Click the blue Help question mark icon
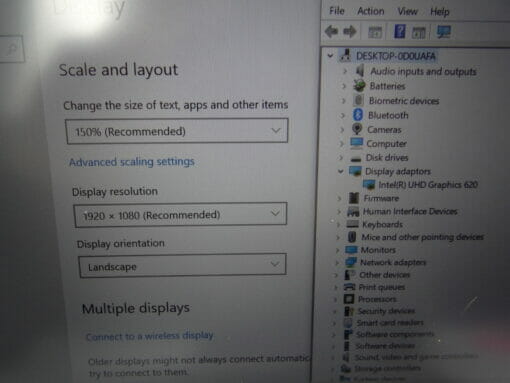Image resolution: width=510 pixels, height=383 pixels. click(400, 32)
